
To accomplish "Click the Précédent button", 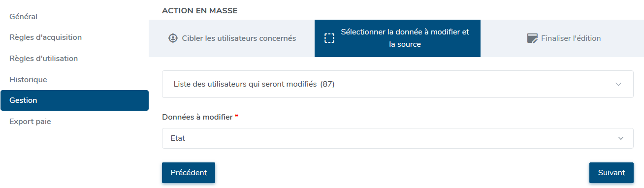I will coord(189,173).
